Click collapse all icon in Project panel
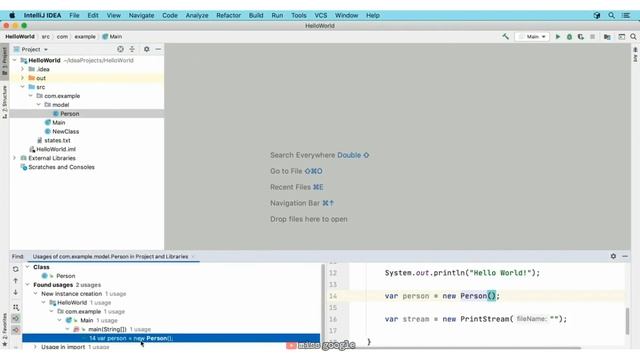This screenshot has width=640, height=360. click(132, 49)
